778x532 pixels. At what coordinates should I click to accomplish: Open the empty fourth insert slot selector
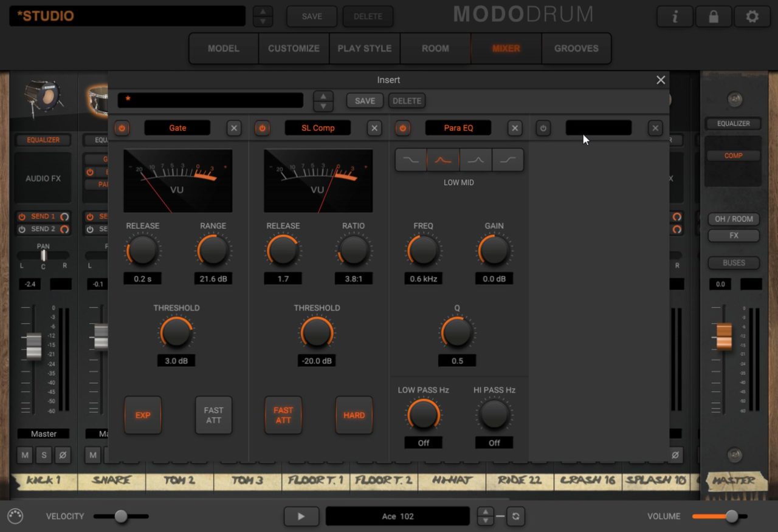[598, 128]
